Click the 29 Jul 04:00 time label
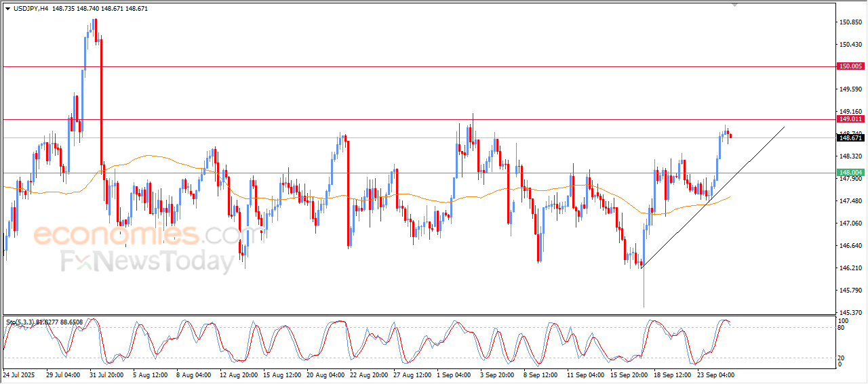This screenshot has height=384, width=868. pyautogui.click(x=63, y=375)
